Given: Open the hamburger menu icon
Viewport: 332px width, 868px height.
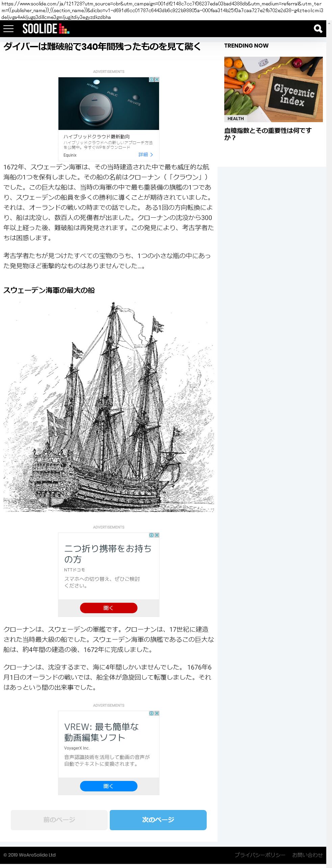Looking at the screenshot, I should (x=8, y=29).
